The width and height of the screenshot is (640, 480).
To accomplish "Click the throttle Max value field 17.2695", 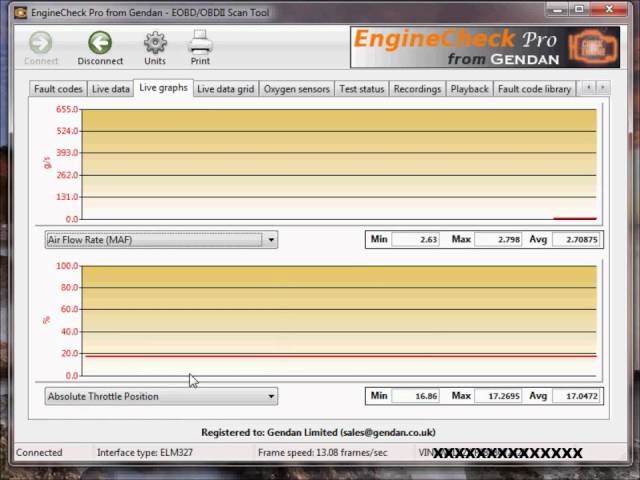I will click(498, 396).
